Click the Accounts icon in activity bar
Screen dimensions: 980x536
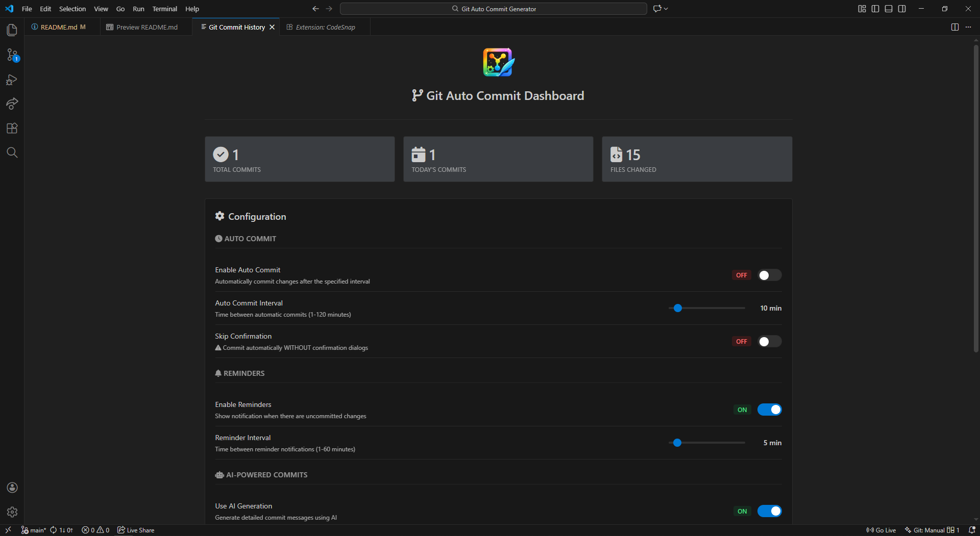[12, 488]
